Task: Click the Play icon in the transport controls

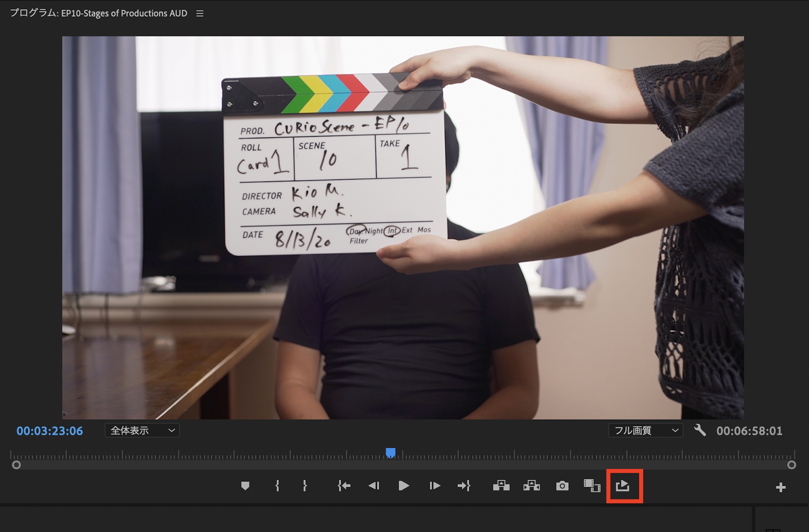Action: pyautogui.click(x=403, y=486)
